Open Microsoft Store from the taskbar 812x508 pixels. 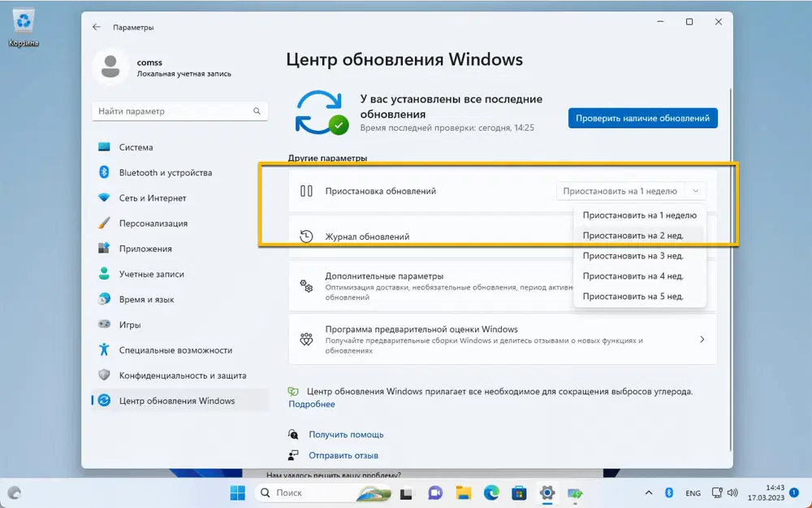(519, 493)
